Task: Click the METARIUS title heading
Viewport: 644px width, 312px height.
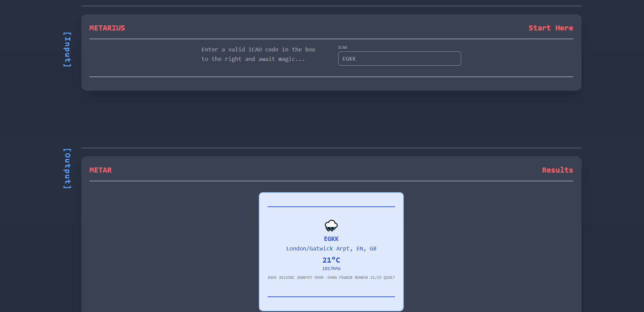Action: 107,28
